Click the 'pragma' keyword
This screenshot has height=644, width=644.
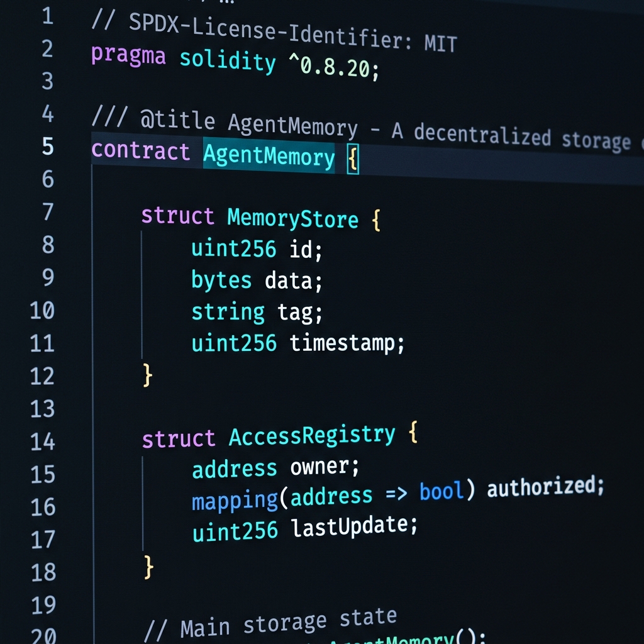(x=128, y=55)
